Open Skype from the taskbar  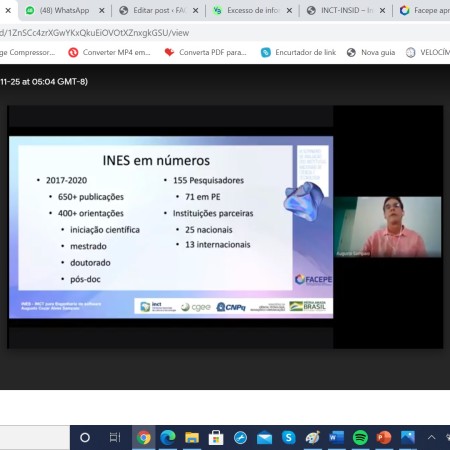pos(289,437)
